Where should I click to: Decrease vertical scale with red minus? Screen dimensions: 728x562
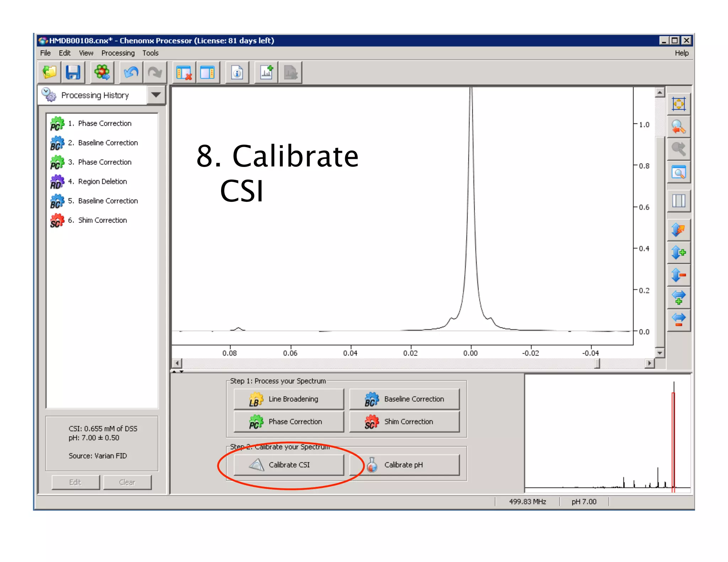679,275
